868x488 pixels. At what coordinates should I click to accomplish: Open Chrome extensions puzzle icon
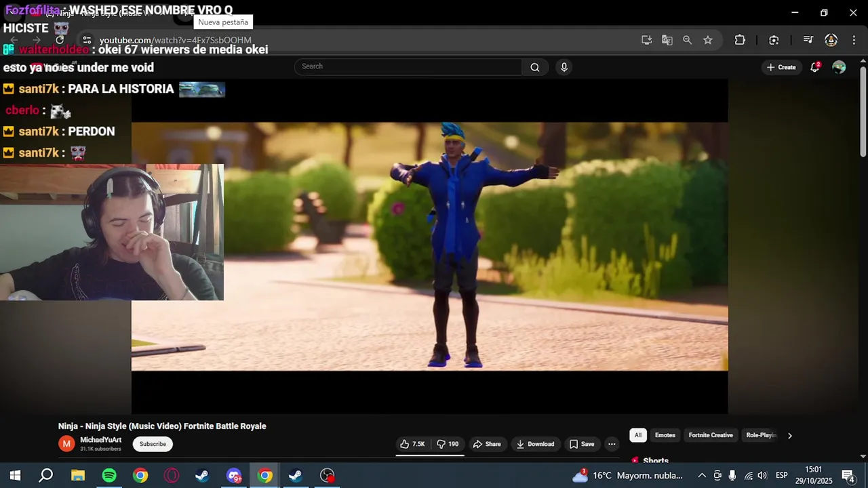(740, 40)
